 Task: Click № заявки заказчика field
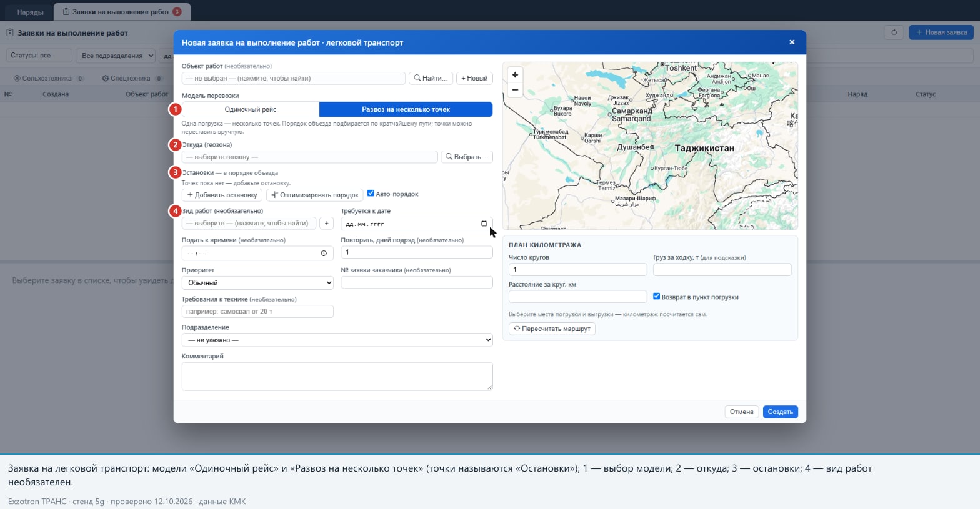click(x=417, y=282)
